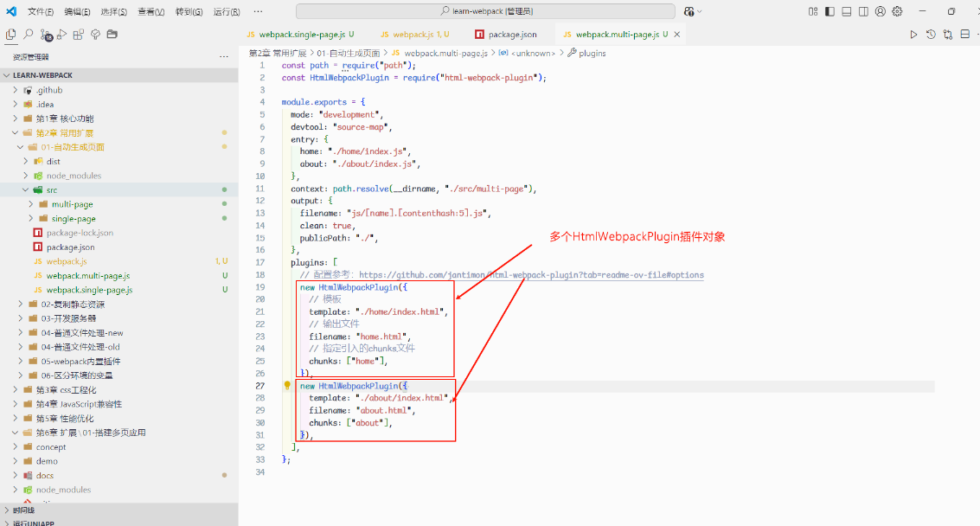
Task: Open webpack.js in the file tree
Action: pyautogui.click(x=118, y=261)
